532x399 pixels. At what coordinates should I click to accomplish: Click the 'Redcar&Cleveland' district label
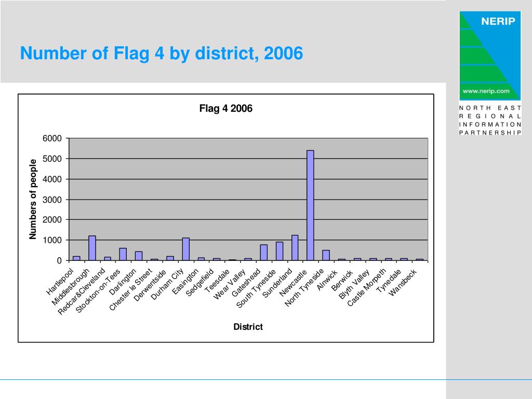coord(82,291)
